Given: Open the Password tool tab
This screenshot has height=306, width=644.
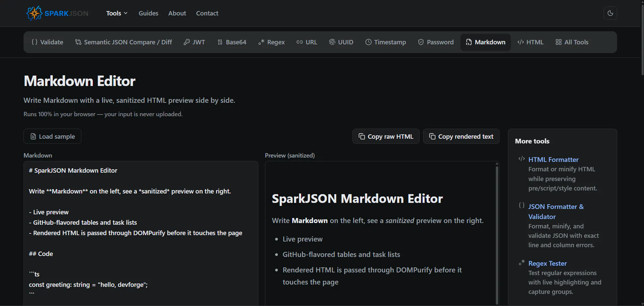Looking at the screenshot, I should click(436, 42).
